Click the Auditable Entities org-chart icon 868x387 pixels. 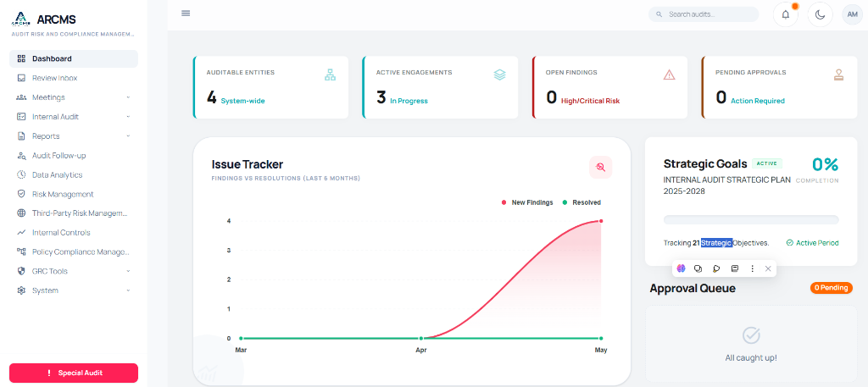tap(330, 75)
